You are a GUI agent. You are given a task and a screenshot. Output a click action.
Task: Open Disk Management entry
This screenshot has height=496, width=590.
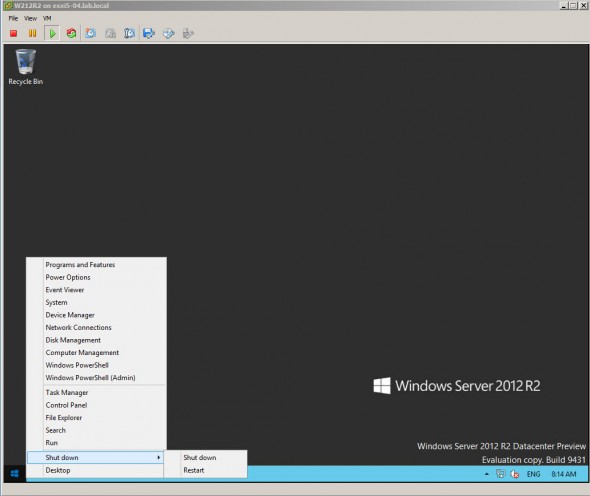click(96, 340)
